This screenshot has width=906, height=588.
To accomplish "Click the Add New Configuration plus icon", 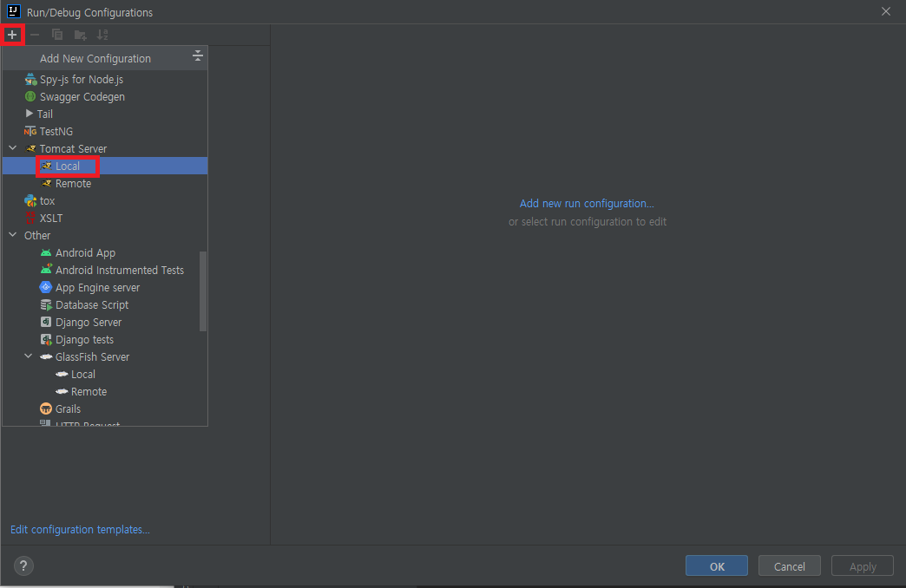I will pyautogui.click(x=12, y=35).
